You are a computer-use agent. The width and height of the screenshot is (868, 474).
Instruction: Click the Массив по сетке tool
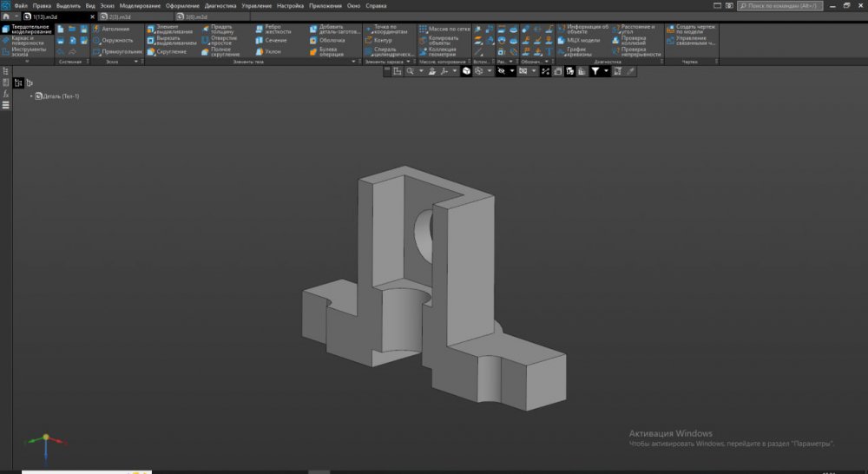[449, 29]
